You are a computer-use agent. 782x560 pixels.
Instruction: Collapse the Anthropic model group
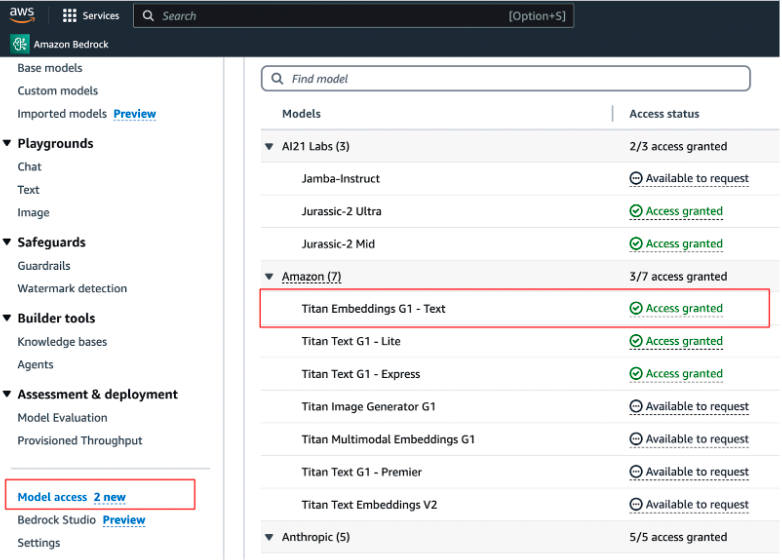268,537
